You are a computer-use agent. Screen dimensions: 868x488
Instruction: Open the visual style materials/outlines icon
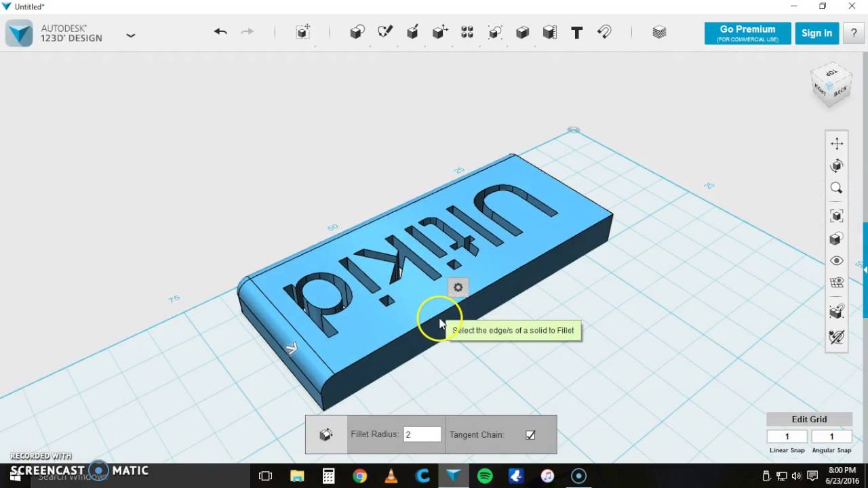tap(837, 239)
